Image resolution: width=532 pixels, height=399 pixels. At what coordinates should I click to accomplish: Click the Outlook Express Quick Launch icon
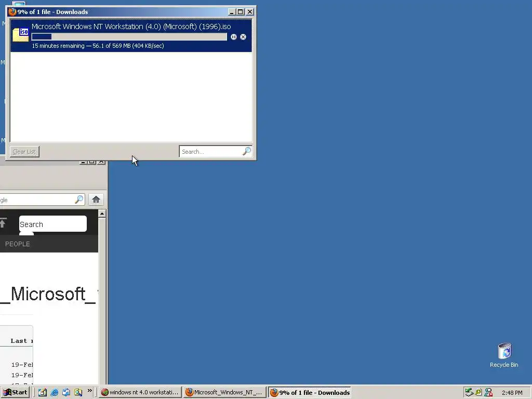(x=66, y=393)
